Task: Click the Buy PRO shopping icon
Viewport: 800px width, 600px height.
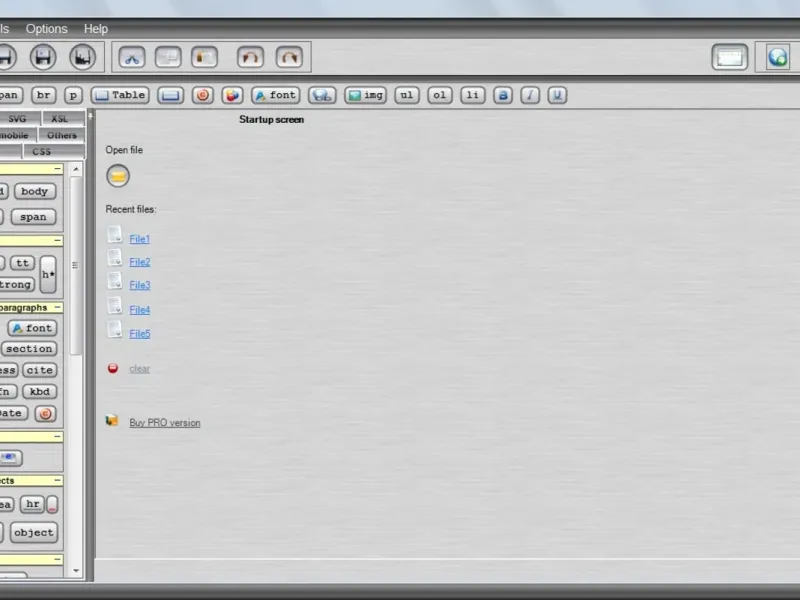Action: (x=112, y=421)
